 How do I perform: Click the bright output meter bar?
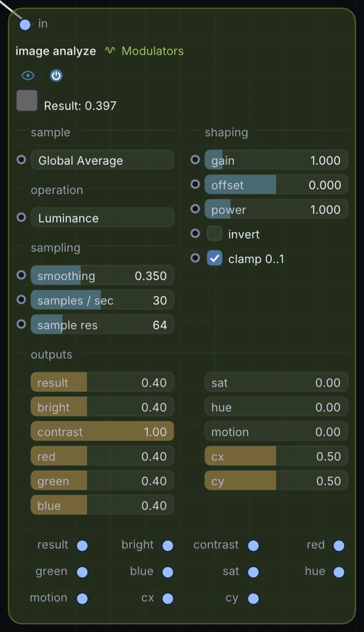pyautogui.click(x=102, y=407)
